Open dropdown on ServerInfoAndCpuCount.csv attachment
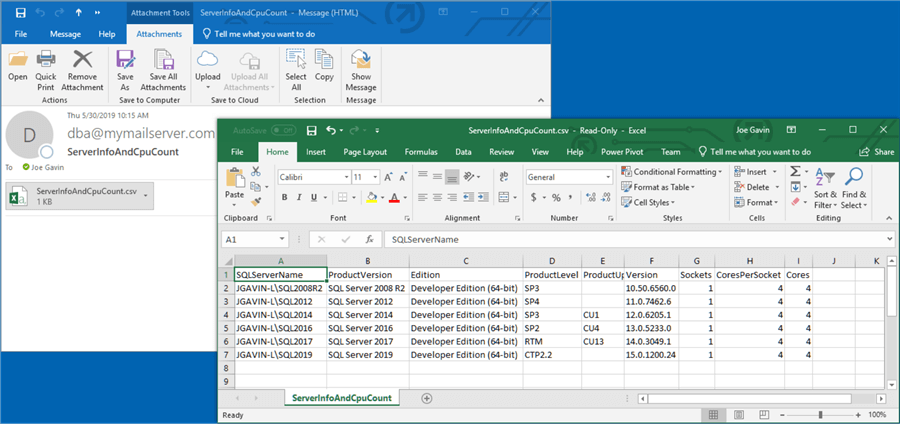This screenshot has width=900, height=424. [x=146, y=196]
